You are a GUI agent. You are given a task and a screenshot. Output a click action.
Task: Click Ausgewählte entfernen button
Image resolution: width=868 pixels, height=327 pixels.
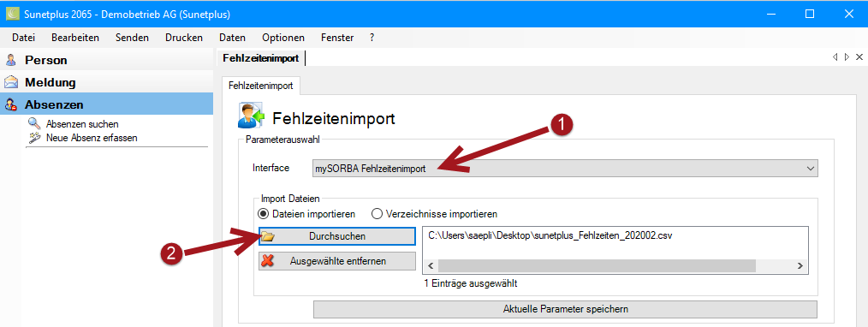336,260
